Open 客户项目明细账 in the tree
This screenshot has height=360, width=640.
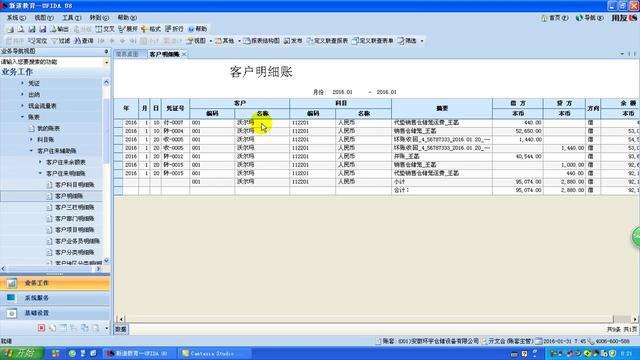74,230
